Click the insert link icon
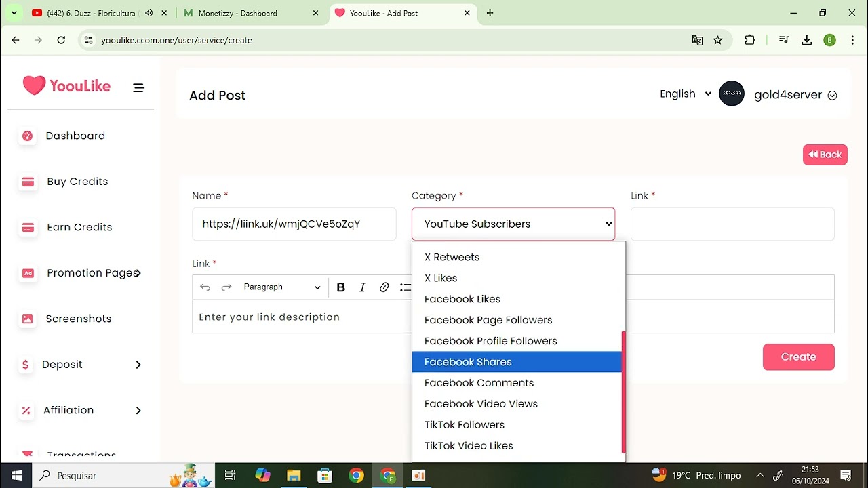Screen dimensions: 868x488 (384, 287)
